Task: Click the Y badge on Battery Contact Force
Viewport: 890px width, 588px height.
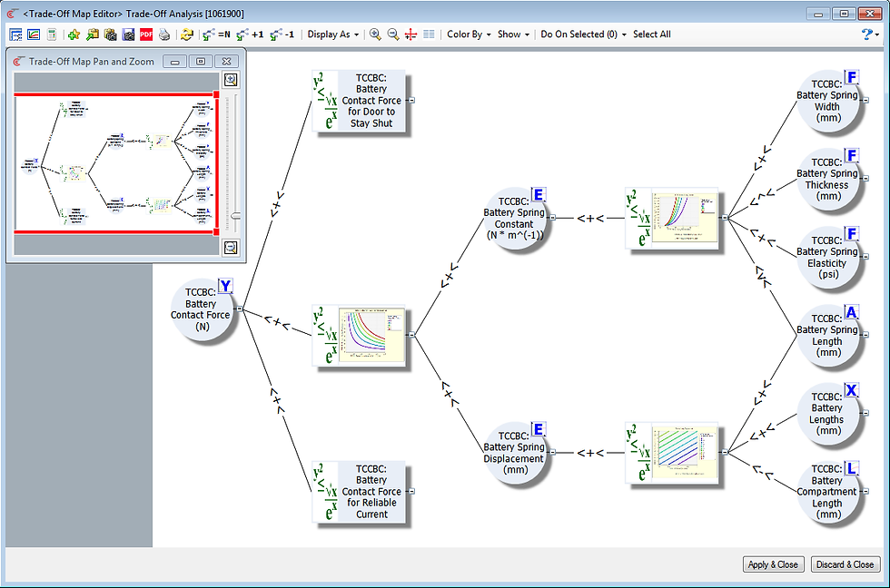Action: point(225,286)
